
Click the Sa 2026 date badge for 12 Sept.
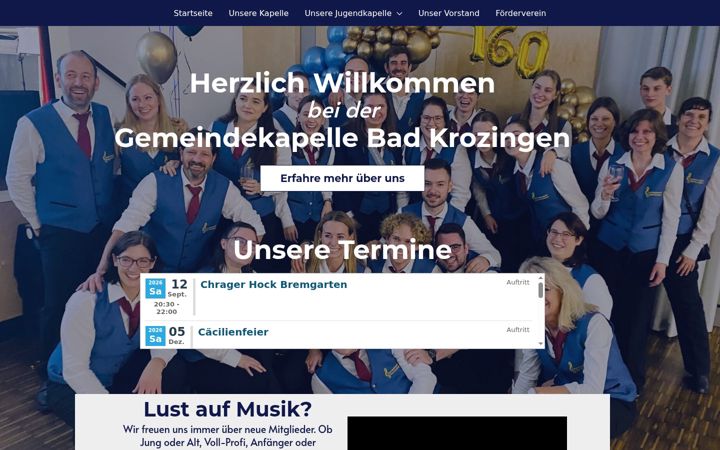(x=155, y=288)
